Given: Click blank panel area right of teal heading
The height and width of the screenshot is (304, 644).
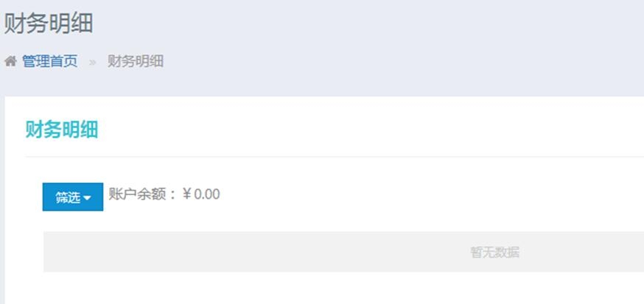Looking at the screenshot, I should point(368,130).
